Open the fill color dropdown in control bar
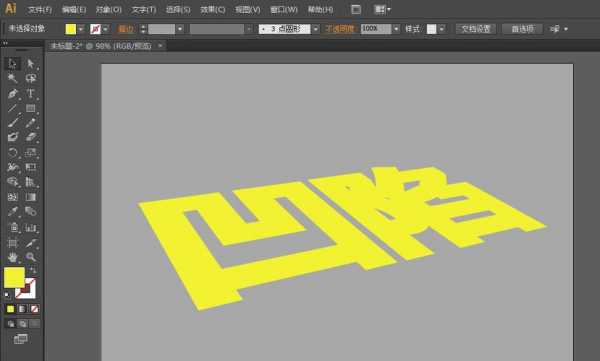The width and height of the screenshot is (600, 361). click(81, 29)
